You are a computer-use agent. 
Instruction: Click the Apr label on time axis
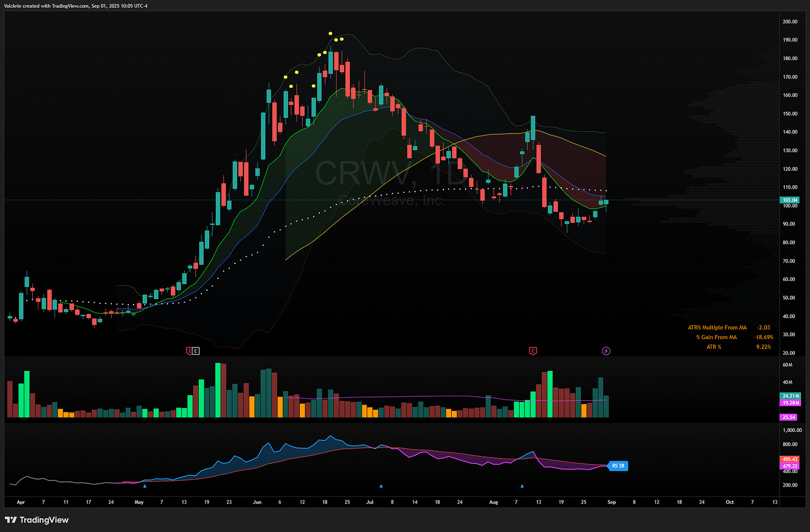point(21,502)
